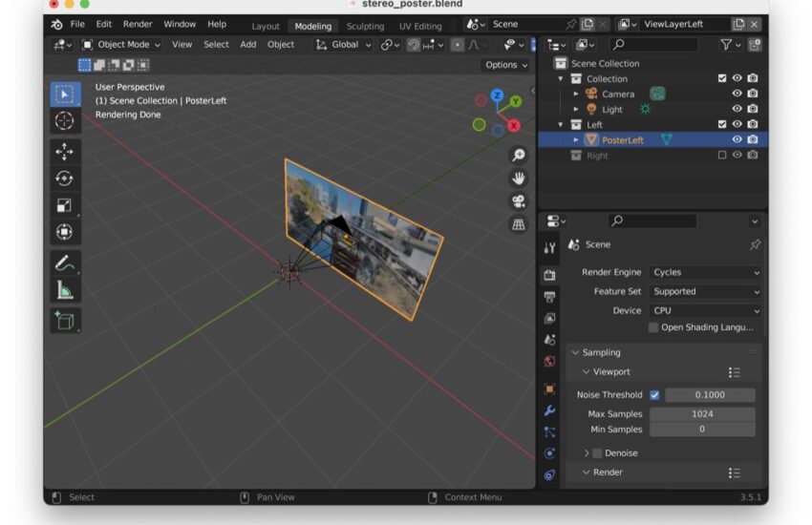Select the Rotate tool
The width and height of the screenshot is (812, 525).
64,178
